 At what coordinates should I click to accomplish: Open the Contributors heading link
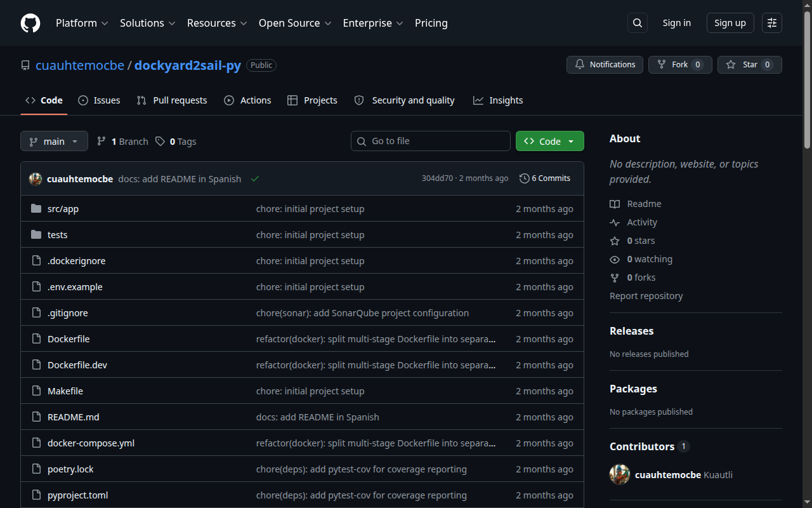(650, 446)
